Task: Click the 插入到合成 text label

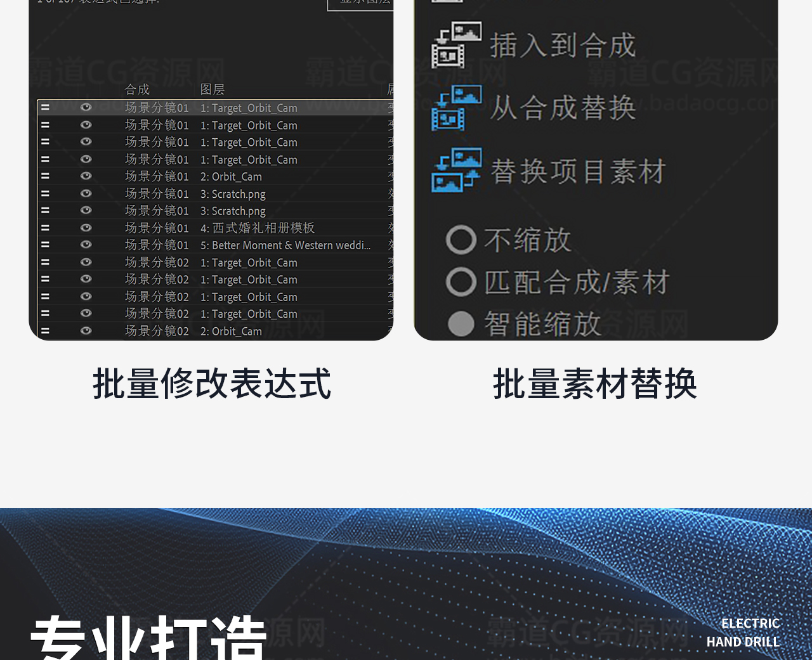Action: 563,46
